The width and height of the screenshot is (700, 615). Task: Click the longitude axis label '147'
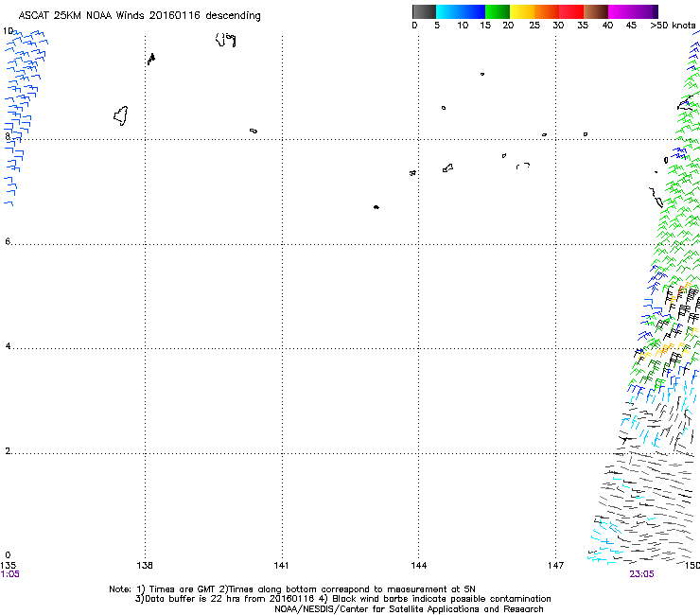coord(556,566)
